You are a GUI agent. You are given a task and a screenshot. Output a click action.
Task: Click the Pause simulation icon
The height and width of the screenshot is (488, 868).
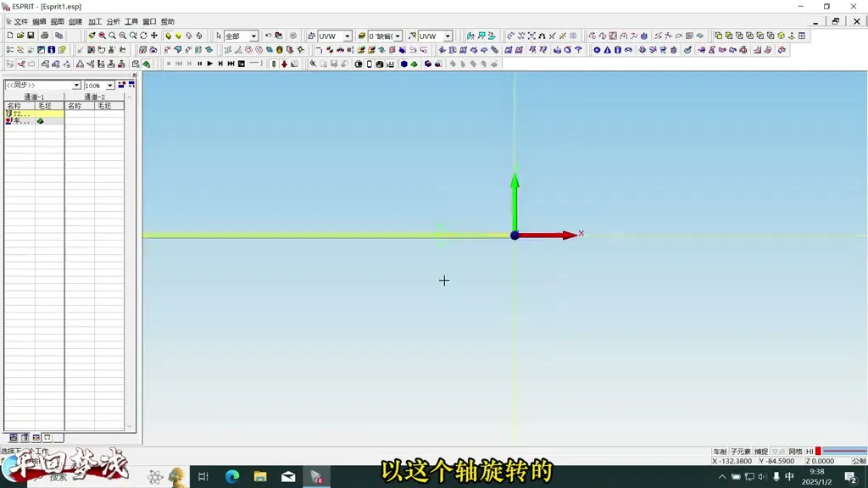tap(199, 64)
